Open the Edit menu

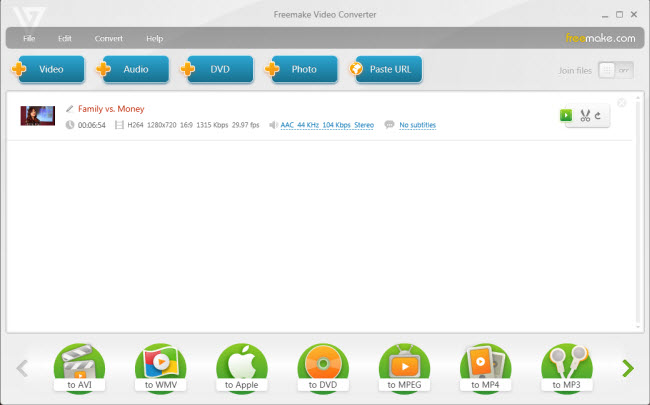[x=65, y=39]
